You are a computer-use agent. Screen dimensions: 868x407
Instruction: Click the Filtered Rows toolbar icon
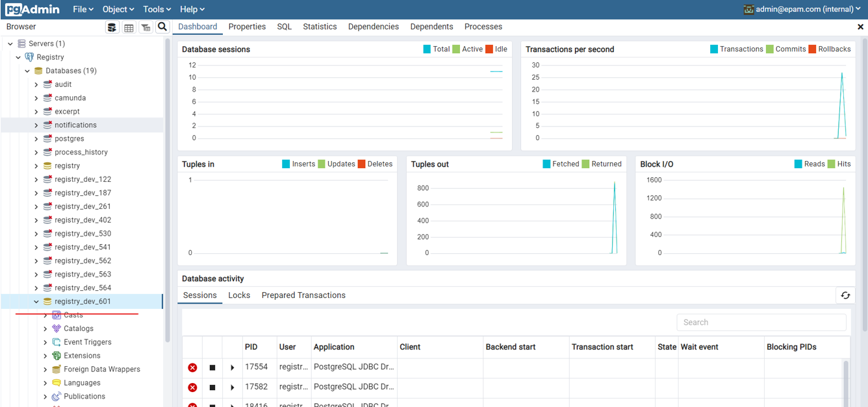pos(146,27)
